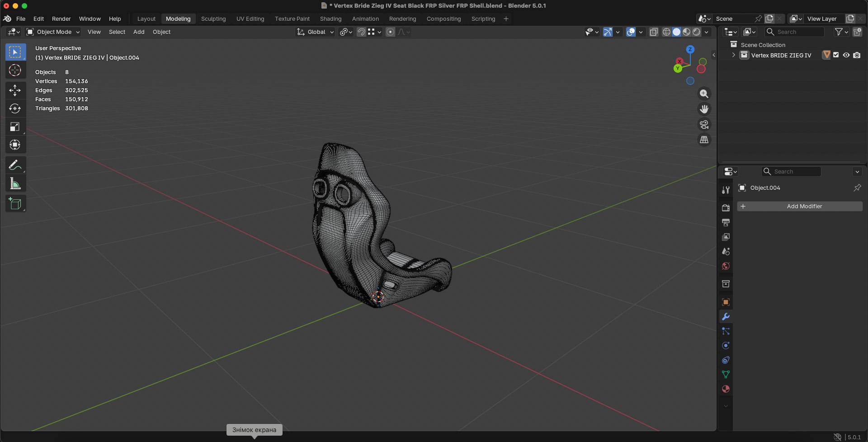The height and width of the screenshot is (442, 868).
Task: Open the Render menu
Action: pos(61,19)
